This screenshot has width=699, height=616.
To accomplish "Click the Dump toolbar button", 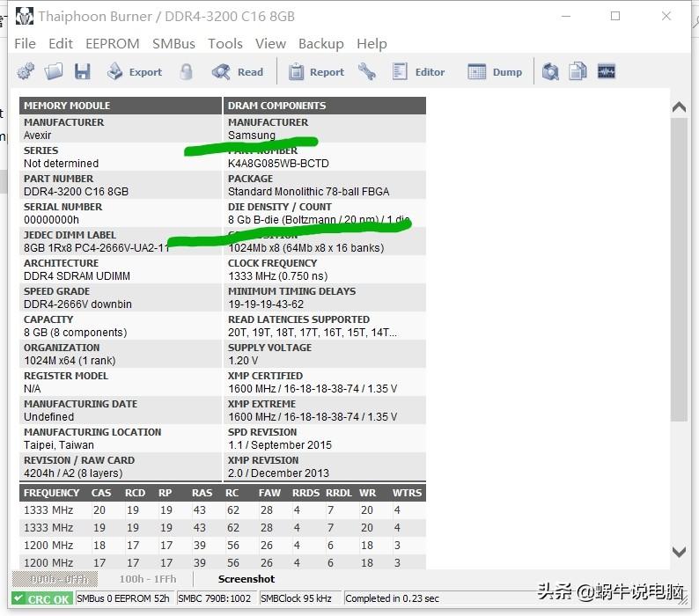I will click(495, 72).
